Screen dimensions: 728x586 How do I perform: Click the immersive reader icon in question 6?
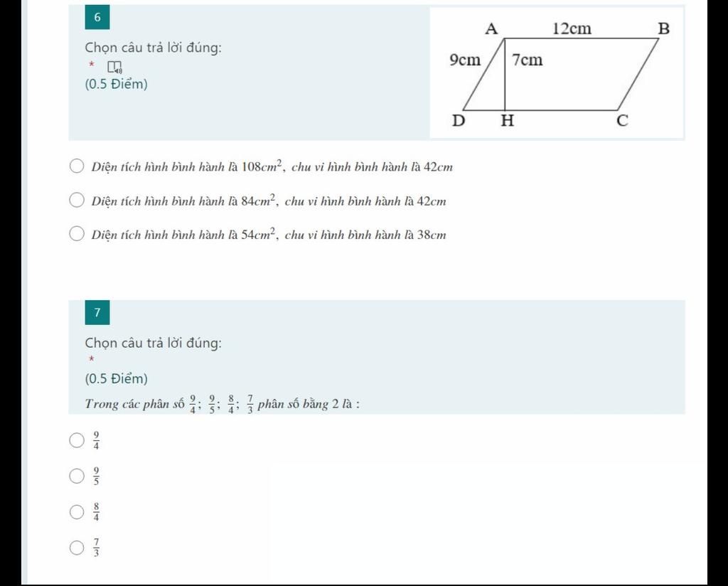114,68
